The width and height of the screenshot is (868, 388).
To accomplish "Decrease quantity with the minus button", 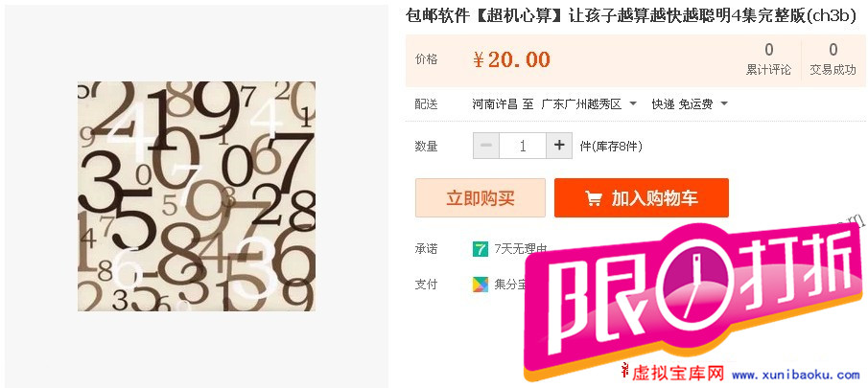I will (486, 146).
